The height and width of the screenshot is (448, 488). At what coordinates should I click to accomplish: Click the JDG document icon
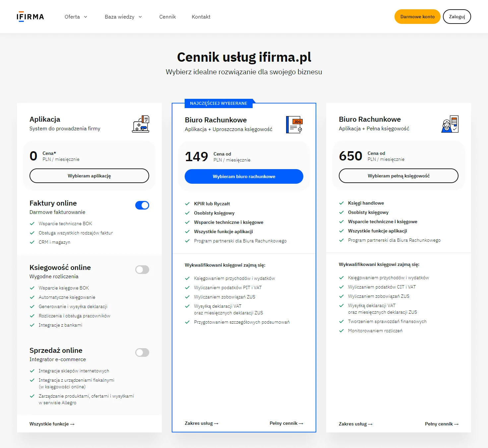coord(294,125)
